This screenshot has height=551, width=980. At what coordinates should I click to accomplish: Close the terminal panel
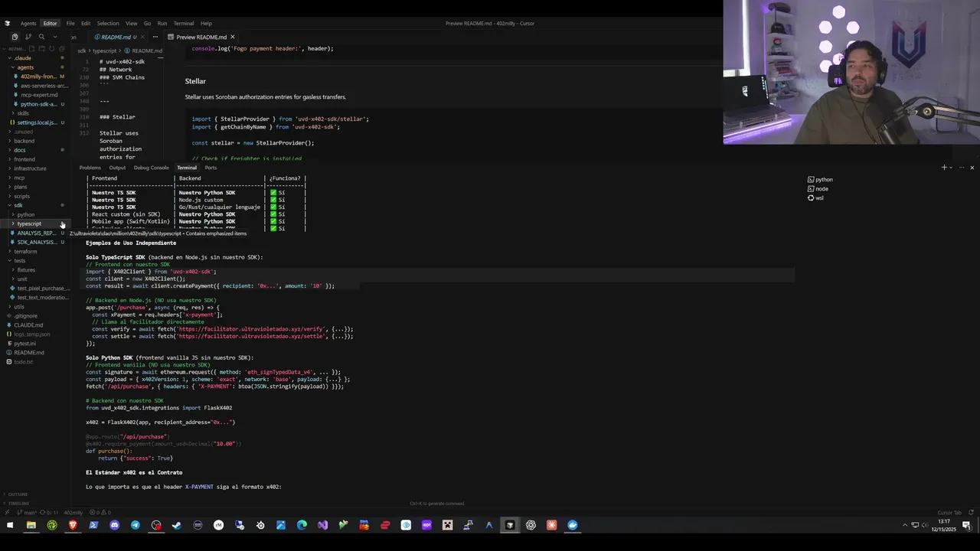pyautogui.click(x=972, y=168)
